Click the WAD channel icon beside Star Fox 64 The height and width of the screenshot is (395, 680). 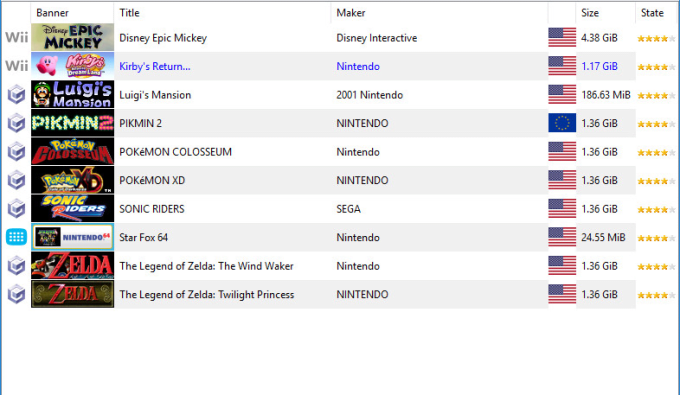(16, 237)
